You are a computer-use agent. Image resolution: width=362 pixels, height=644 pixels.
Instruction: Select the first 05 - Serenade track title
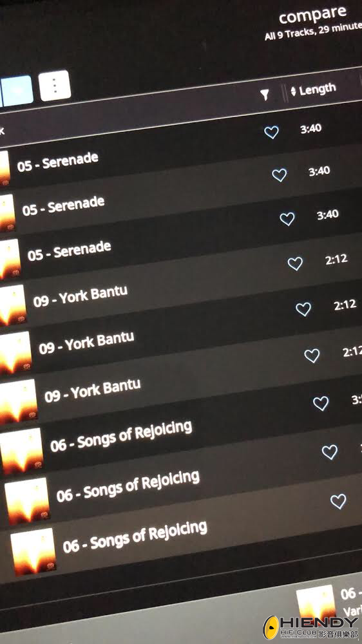[58, 160]
